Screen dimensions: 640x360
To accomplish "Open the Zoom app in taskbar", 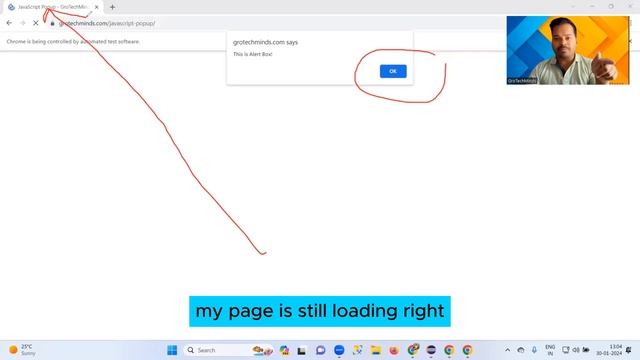I will [339, 350].
